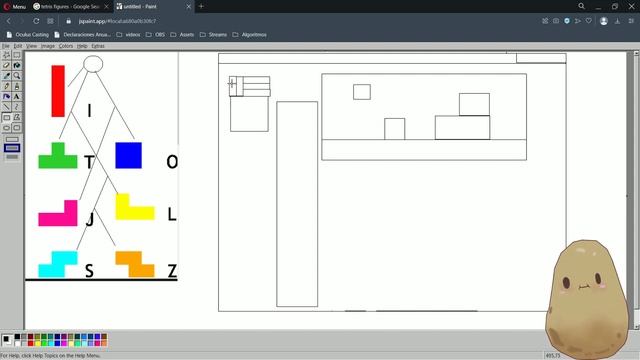Select the Brush tool
Image resolution: width=640 pixels, height=360 pixels.
[x=17, y=86]
